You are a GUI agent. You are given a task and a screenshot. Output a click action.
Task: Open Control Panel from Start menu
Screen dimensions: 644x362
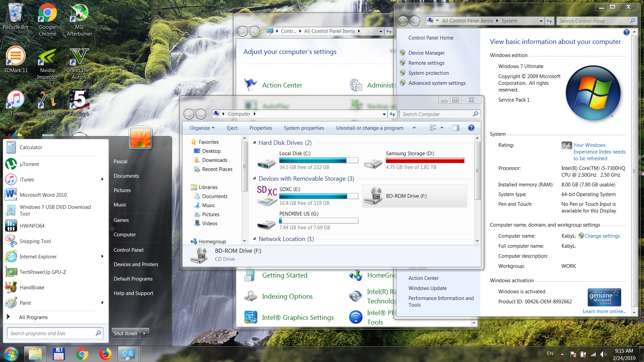tap(128, 250)
